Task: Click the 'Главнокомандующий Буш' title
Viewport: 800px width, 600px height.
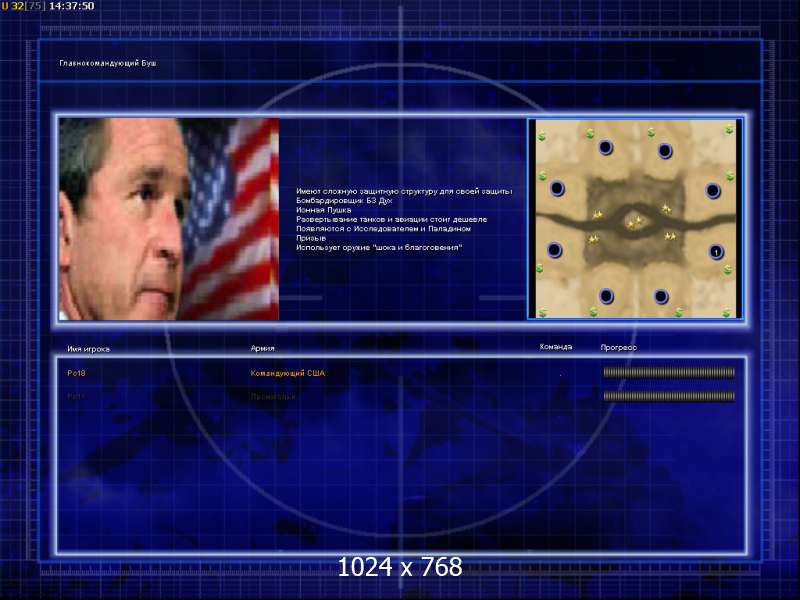Action: pyautogui.click(x=108, y=63)
